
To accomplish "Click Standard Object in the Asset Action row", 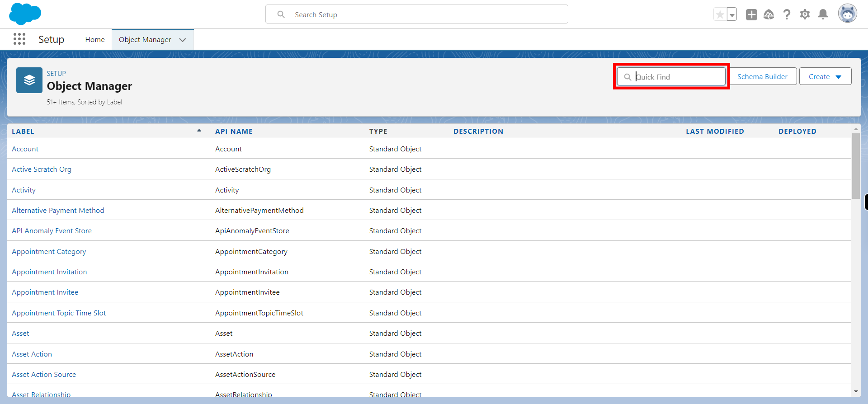I will click(x=395, y=354).
